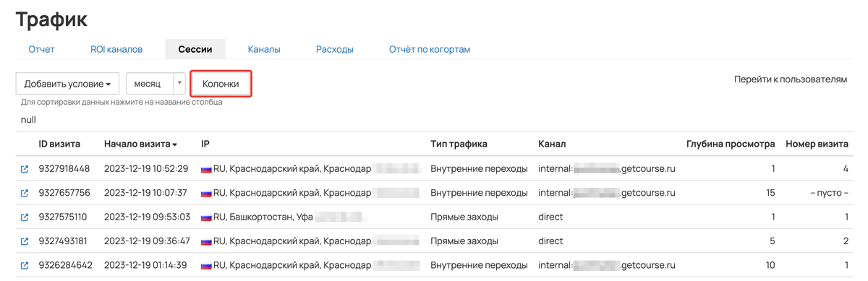
Task: Click visit ID 9327575110
Action: click(63, 217)
